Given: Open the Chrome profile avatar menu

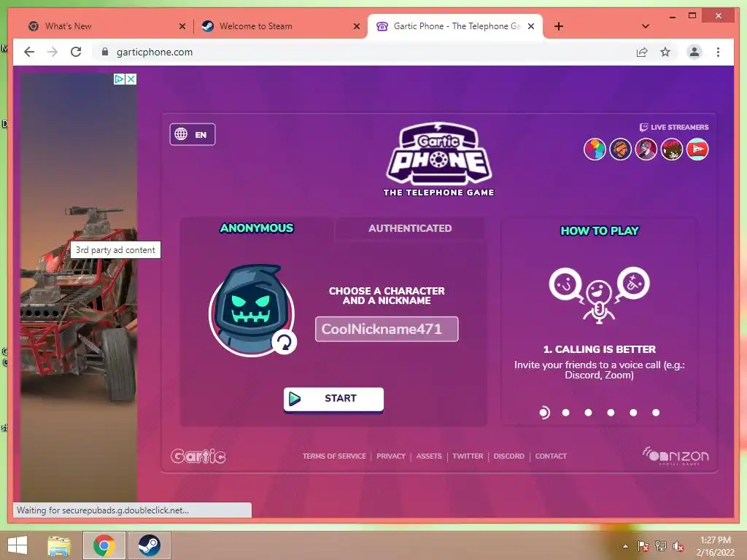Looking at the screenshot, I should click(694, 52).
